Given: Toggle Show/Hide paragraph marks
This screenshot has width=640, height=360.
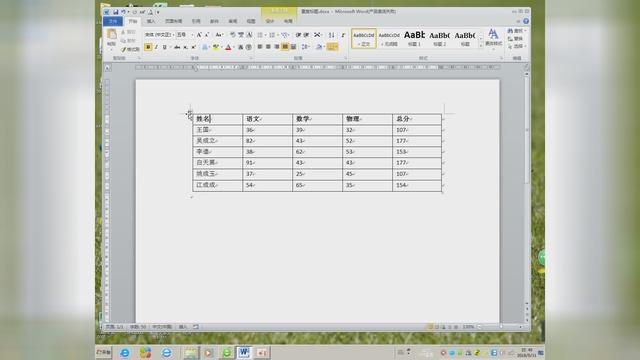Looking at the screenshot, I should click(x=343, y=35).
